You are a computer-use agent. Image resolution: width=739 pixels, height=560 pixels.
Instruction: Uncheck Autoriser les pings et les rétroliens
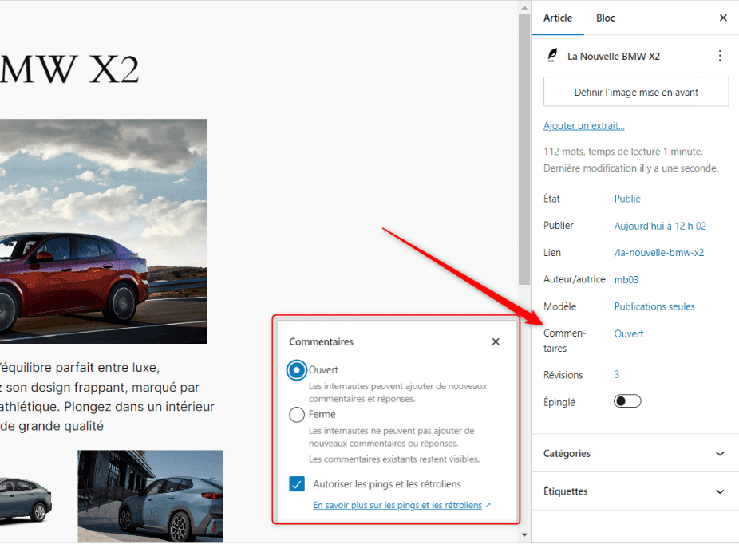click(297, 483)
